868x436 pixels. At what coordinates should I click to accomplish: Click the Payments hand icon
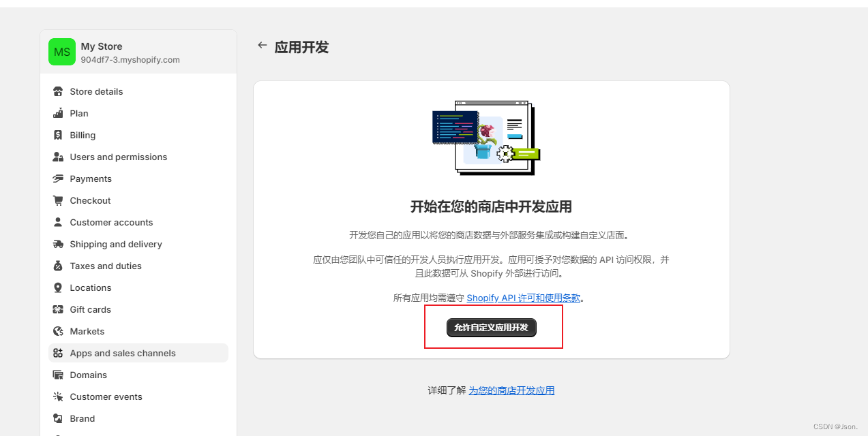point(58,178)
